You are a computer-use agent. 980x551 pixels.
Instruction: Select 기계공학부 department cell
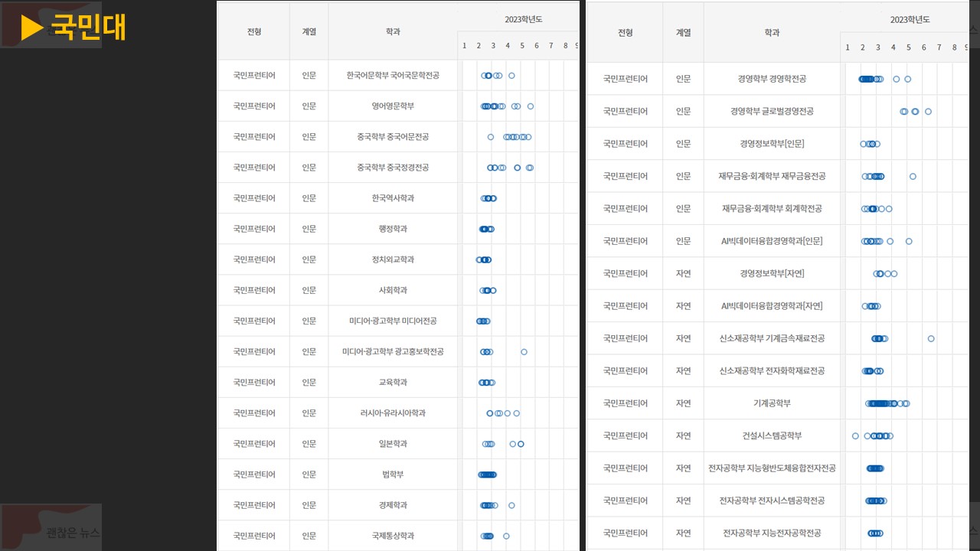(772, 403)
